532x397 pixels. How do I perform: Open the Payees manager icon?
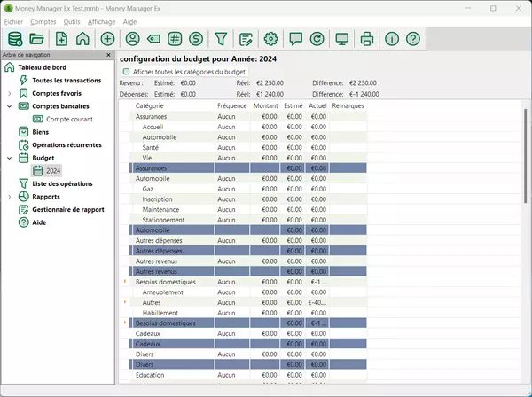pos(132,38)
